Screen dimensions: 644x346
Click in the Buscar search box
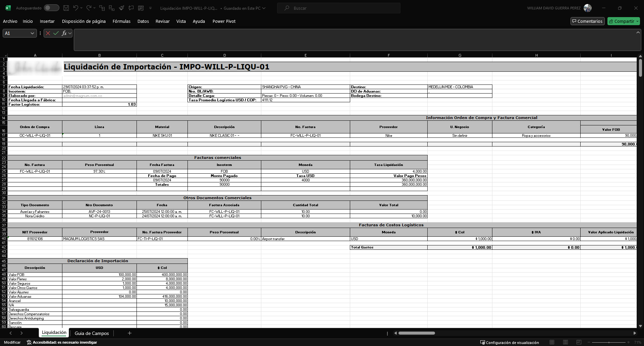339,8
